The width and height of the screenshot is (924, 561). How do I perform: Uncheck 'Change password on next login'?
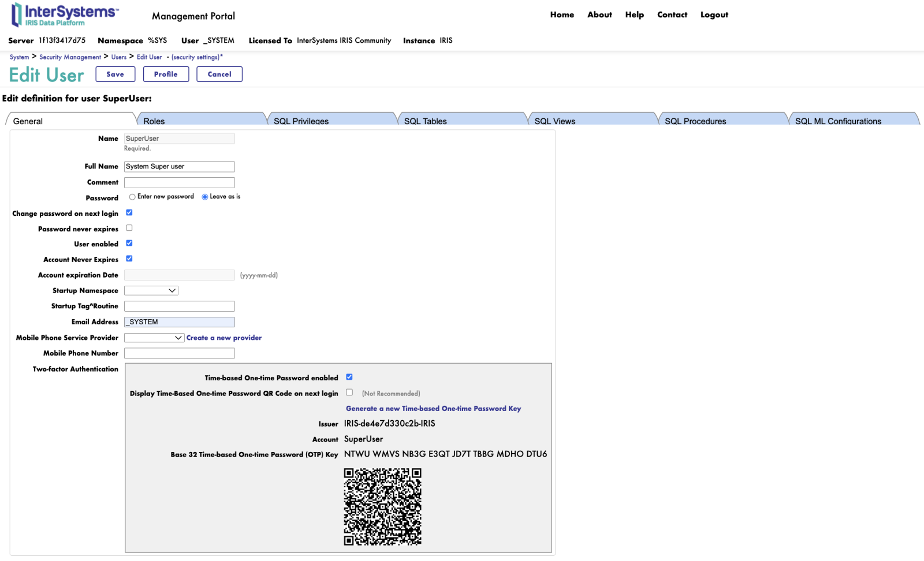point(129,212)
